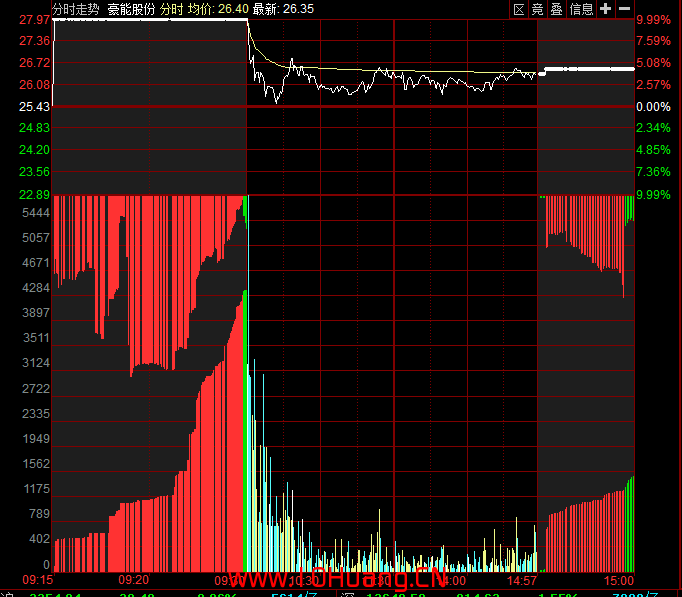
Task: Click the minus icon to reduce days
Action: [624, 9]
